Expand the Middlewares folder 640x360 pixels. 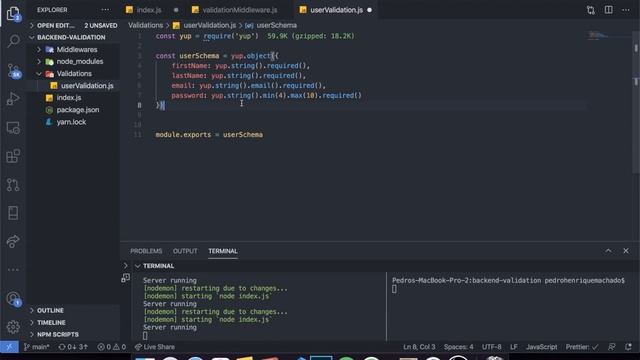(73, 49)
